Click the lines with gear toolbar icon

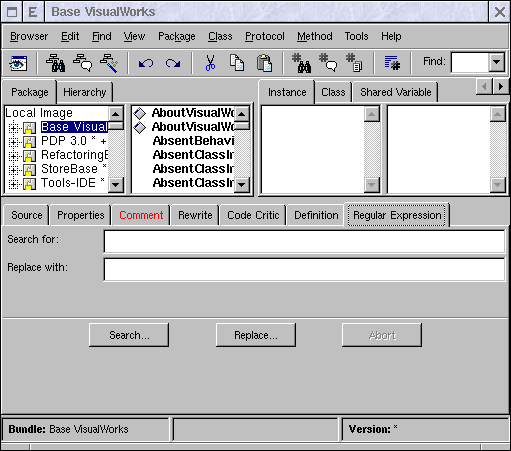click(x=392, y=63)
